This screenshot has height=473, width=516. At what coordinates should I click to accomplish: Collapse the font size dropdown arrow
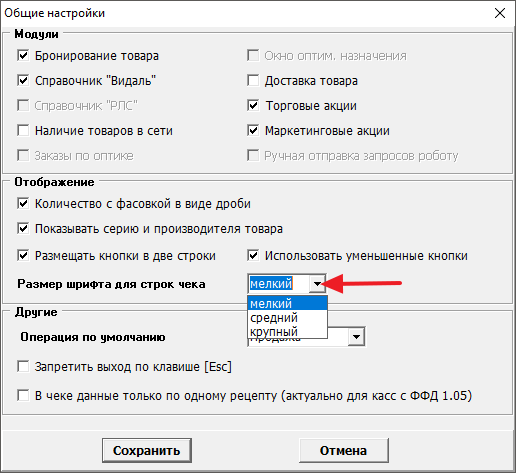tap(317, 284)
